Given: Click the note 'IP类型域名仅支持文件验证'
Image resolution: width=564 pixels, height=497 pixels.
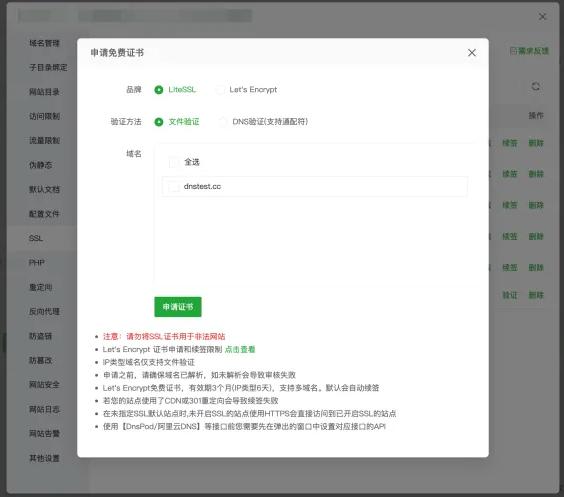Looking at the screenshot, I should (149, 362).
